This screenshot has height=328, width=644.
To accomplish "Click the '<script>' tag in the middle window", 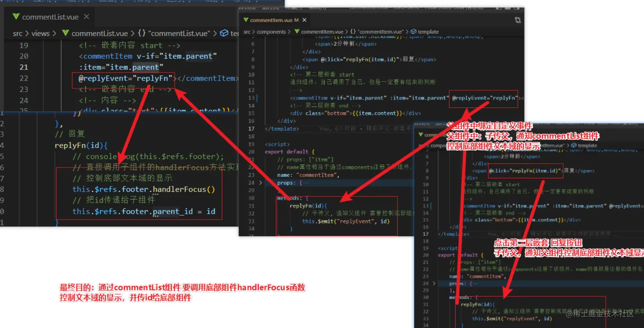I will pyautogui.click(x=277, y=144).
